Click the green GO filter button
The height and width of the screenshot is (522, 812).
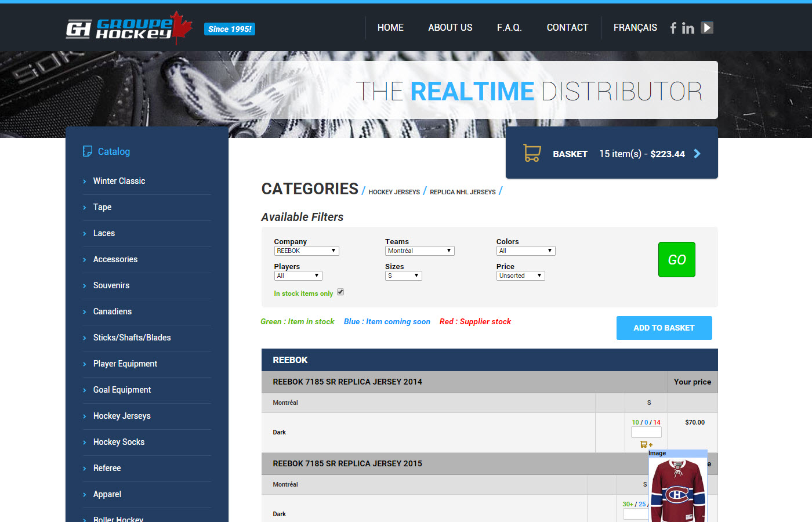click(x=677, y=259)
